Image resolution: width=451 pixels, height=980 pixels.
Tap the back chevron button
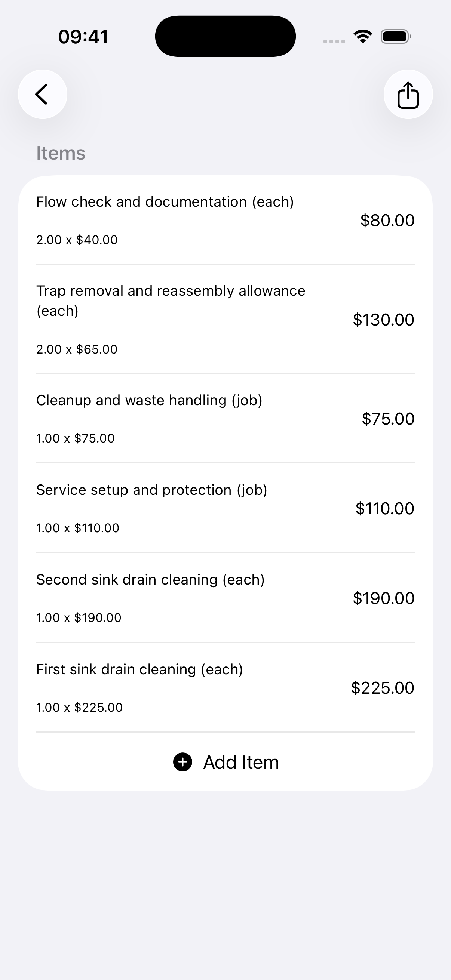click(43, 94)
